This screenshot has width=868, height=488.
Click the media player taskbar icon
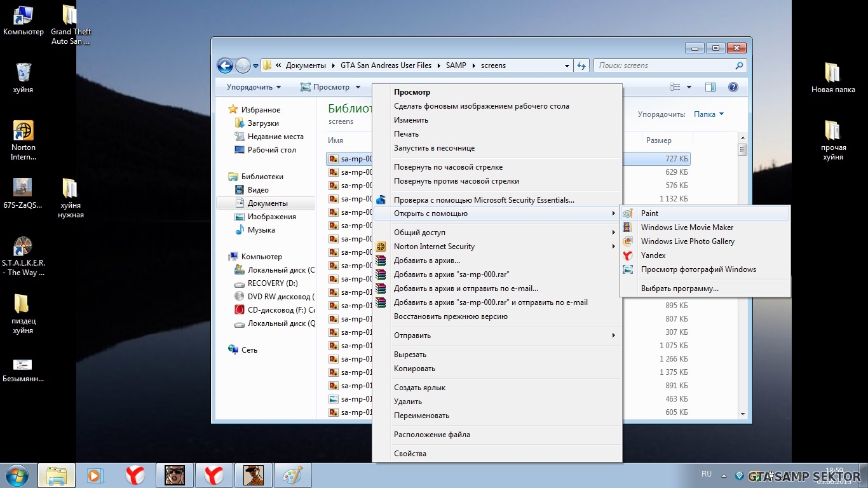point(95,475)
